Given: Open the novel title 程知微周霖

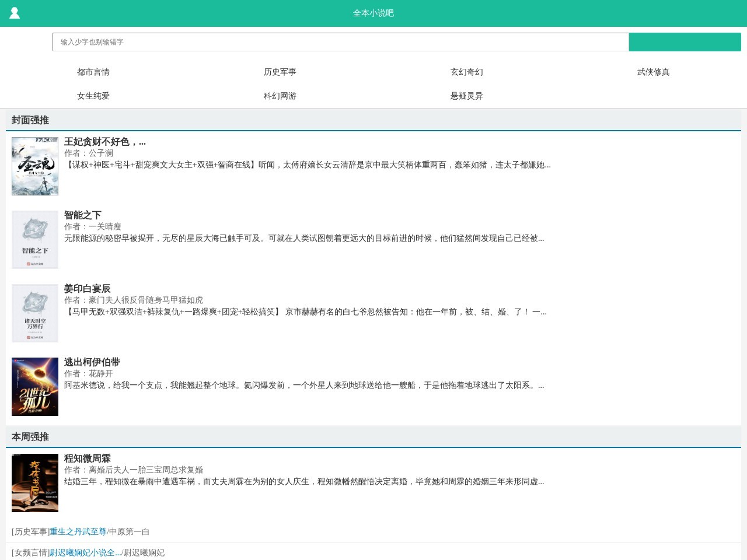Looking at the screenshot, I should pyautogui.click(x=88, y=459).
